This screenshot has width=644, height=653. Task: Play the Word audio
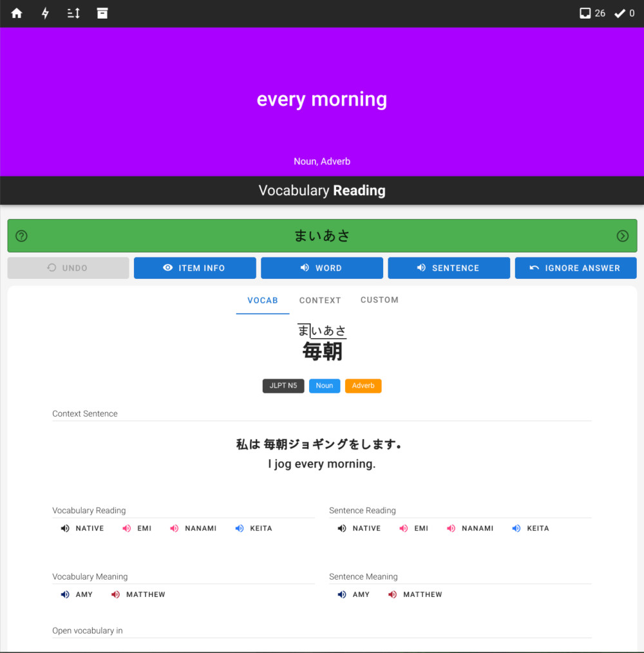click(322, 268)
